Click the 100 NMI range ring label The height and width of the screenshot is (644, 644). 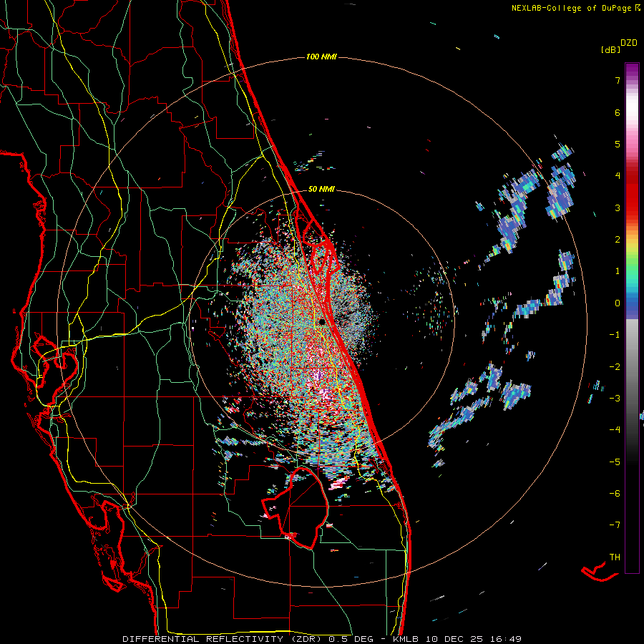coord(321,57)
